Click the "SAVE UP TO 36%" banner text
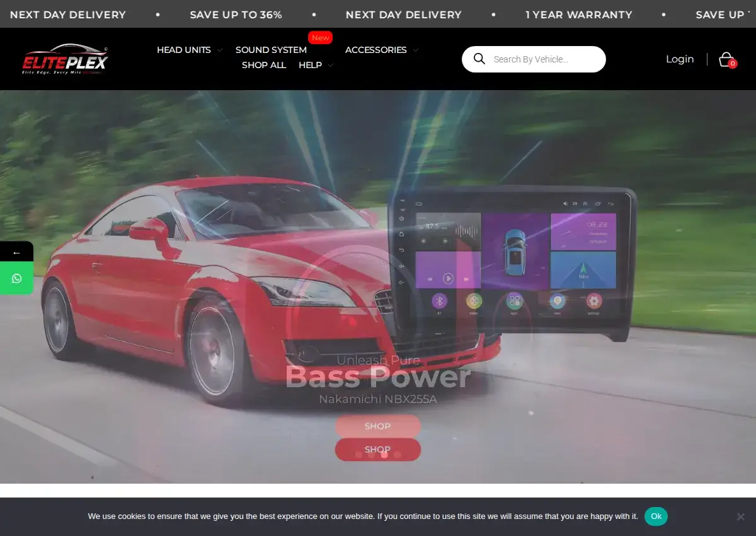This screenshot has height=536, width=756. (x=236, y=15)
